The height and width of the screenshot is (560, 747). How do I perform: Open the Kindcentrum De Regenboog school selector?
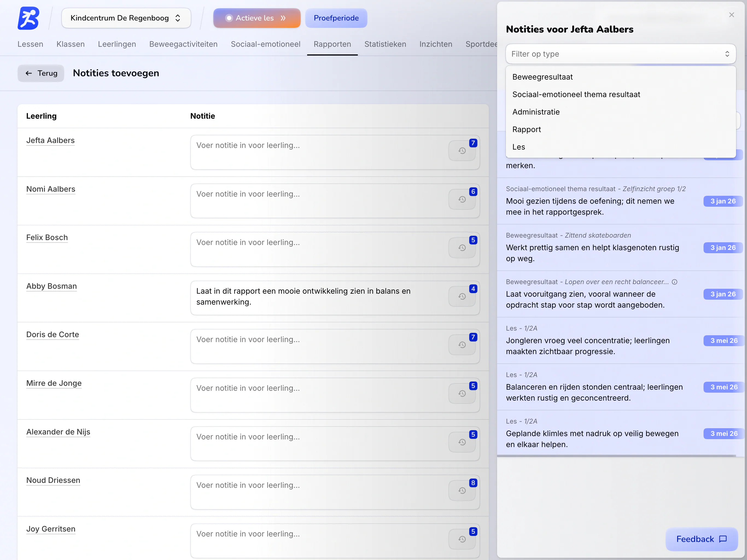click(x=126, y=18)
